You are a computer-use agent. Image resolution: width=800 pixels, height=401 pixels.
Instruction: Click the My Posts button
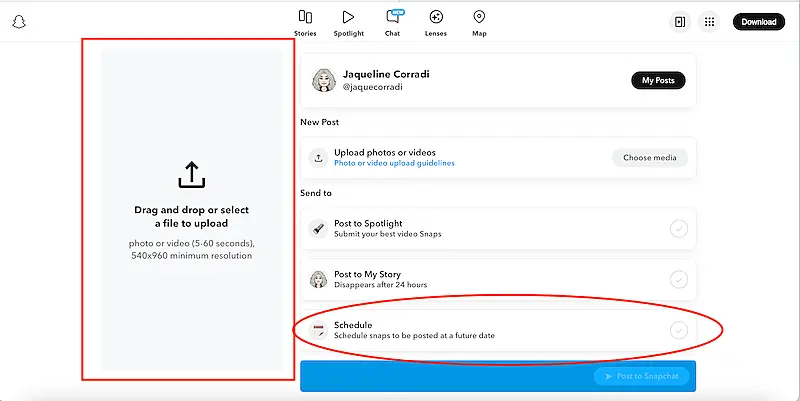coord(658,80)
